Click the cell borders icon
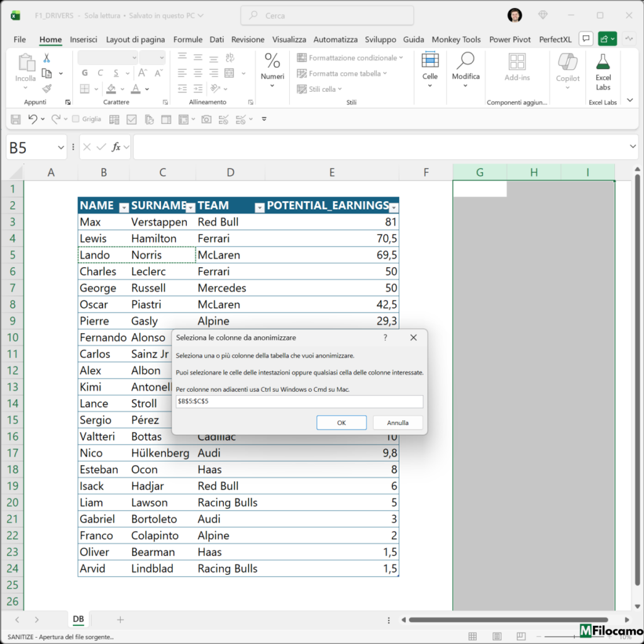This screenshot has height=644, width=644. click(x=85, y=89)
